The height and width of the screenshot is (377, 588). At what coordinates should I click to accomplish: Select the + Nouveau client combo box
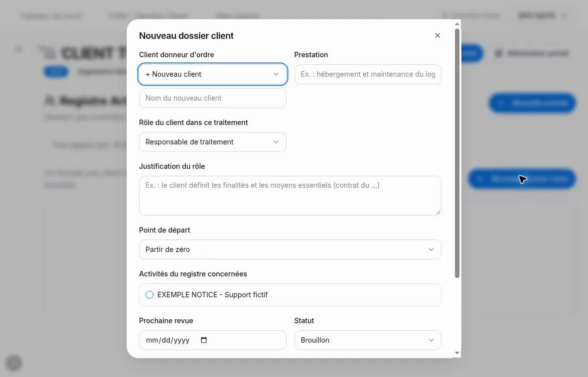pos(213,74)
